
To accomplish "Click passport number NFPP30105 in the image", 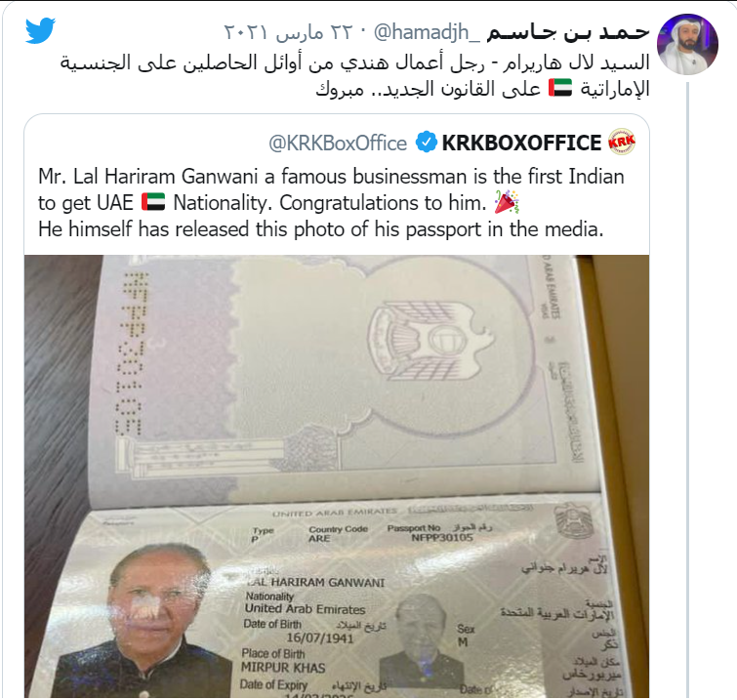I will click(442, 537).
